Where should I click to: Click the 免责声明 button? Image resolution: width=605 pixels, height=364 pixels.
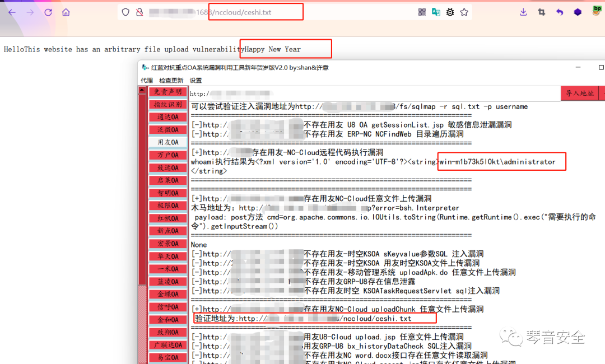(168, 92)
